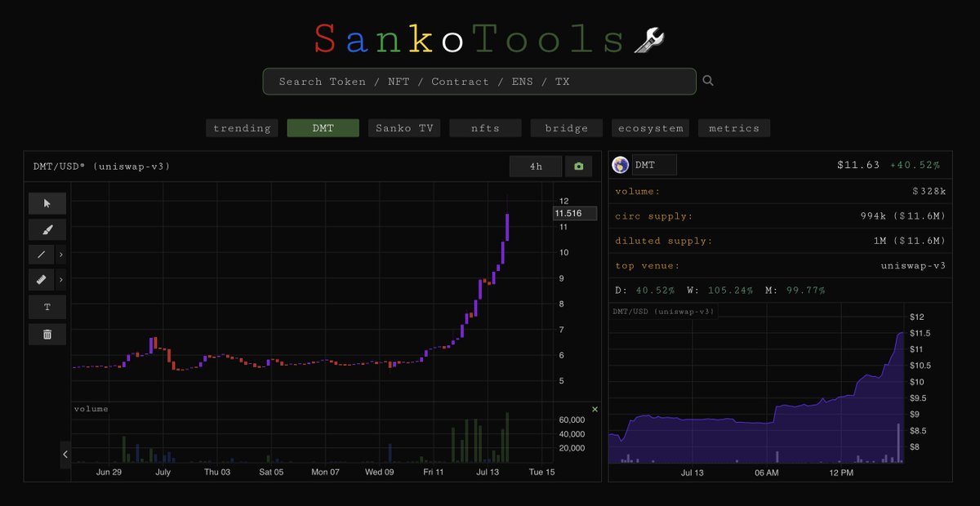Image resolution: width=980 pixels, height=506 pixels.
Task: Select the text annotation tool
Action: (x=47, y=307)
